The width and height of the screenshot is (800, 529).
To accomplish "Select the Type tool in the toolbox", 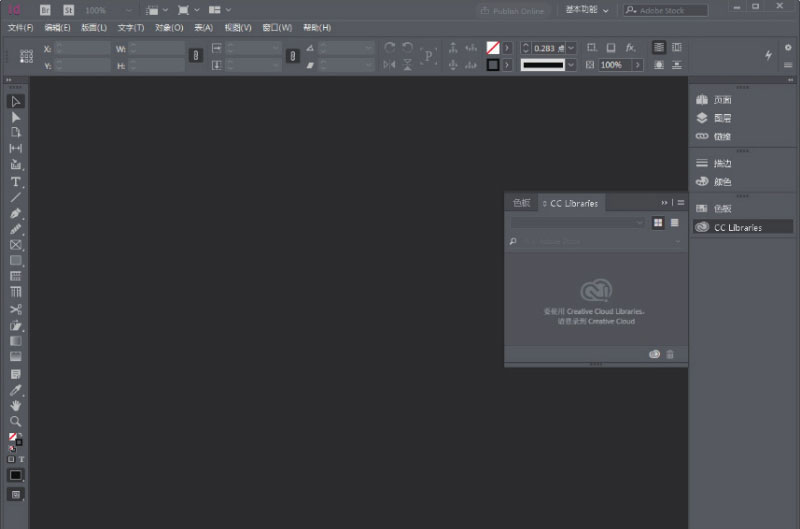I will point(16,181).
